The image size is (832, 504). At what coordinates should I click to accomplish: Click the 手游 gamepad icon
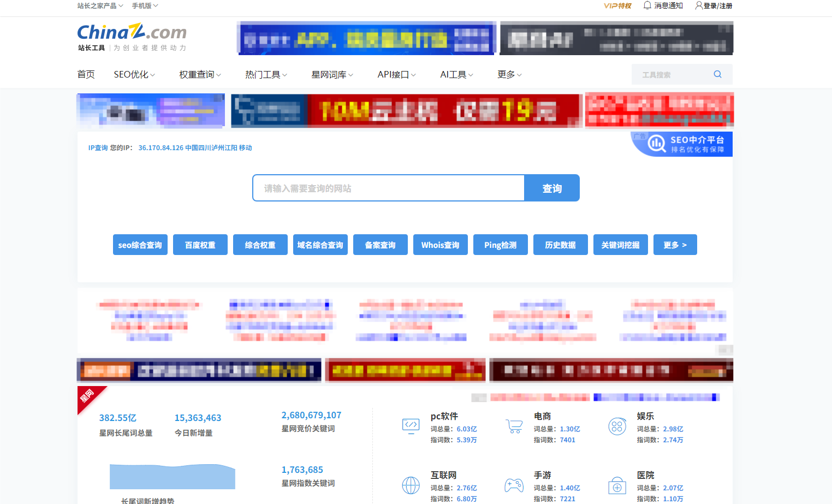(514, 485)
